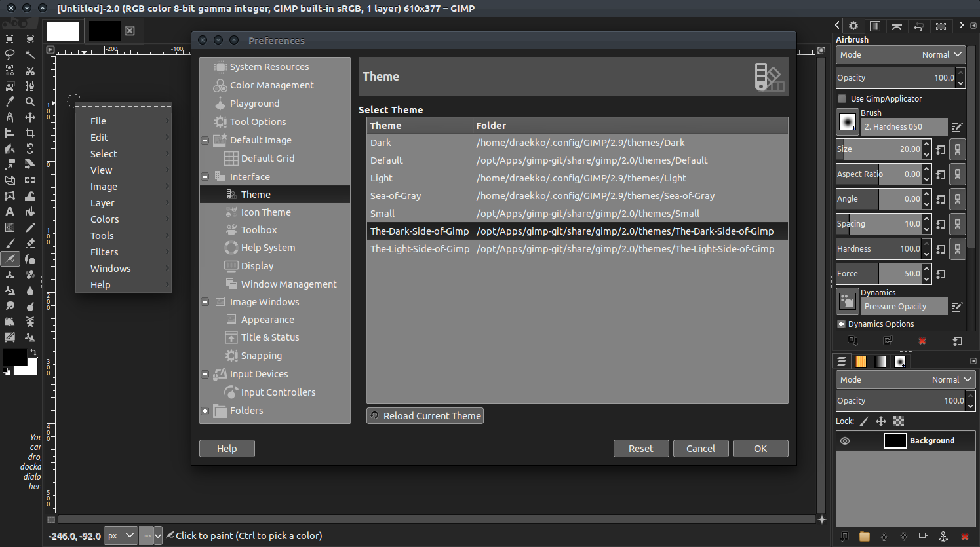The width and height of the screenshot is (980, 547).
Task: Collapse the Input Devices tree node
Action: click(x=205, y=374)
